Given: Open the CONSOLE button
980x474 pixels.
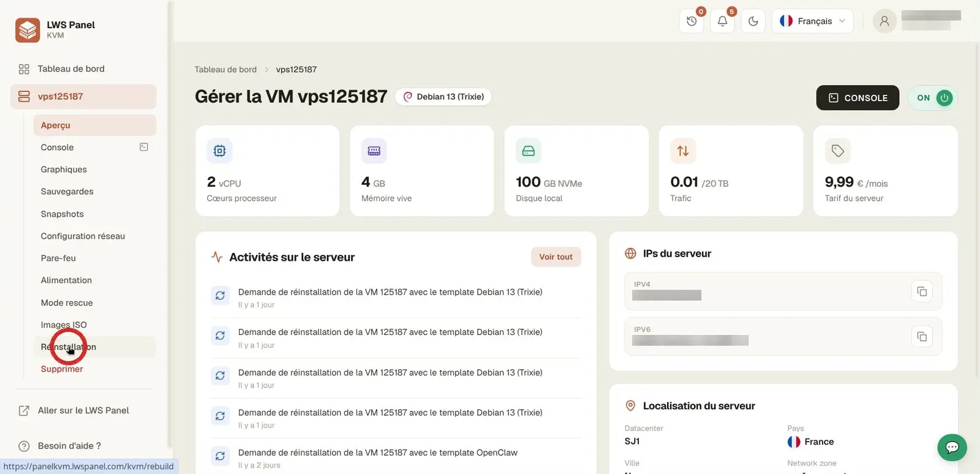Looking at the screenshot, I should pos(858,98).
